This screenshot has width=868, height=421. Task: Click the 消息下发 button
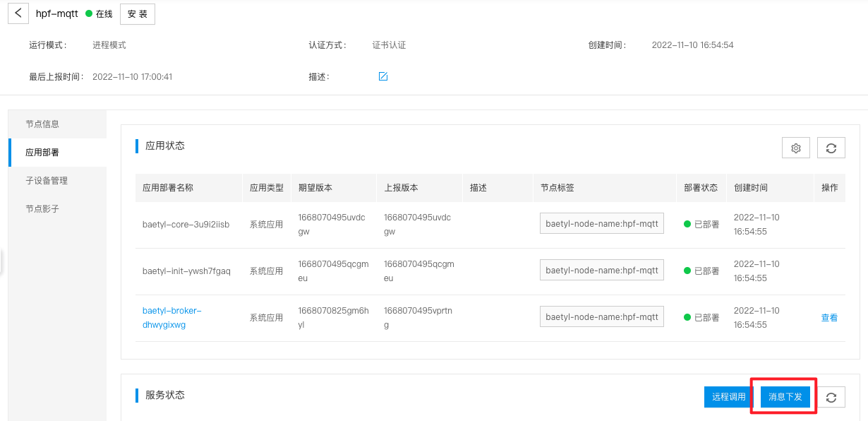click(x=785, y=397)
